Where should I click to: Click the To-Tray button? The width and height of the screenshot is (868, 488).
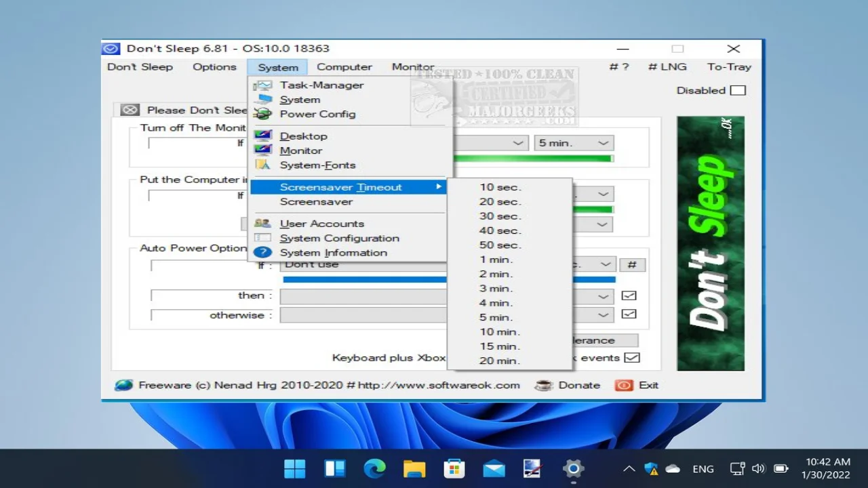pyautogui.click(x=729, y=66)
